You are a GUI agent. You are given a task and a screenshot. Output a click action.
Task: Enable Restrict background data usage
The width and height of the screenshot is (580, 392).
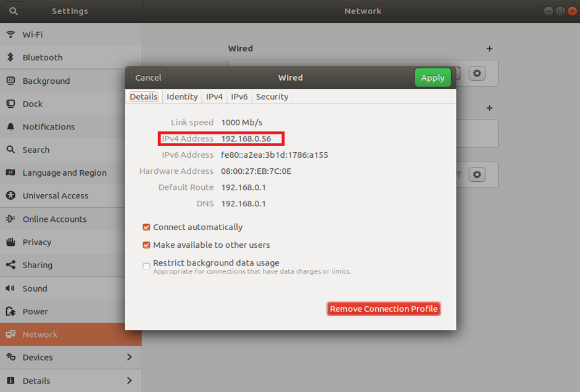tap(147, 266)
